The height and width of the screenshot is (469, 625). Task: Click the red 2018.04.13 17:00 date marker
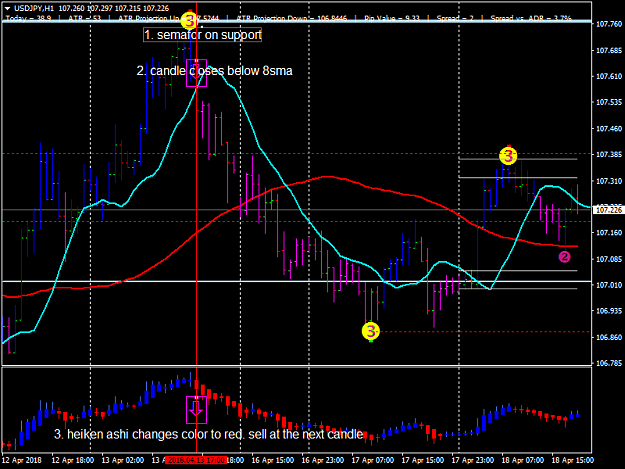tap(196, 460)
